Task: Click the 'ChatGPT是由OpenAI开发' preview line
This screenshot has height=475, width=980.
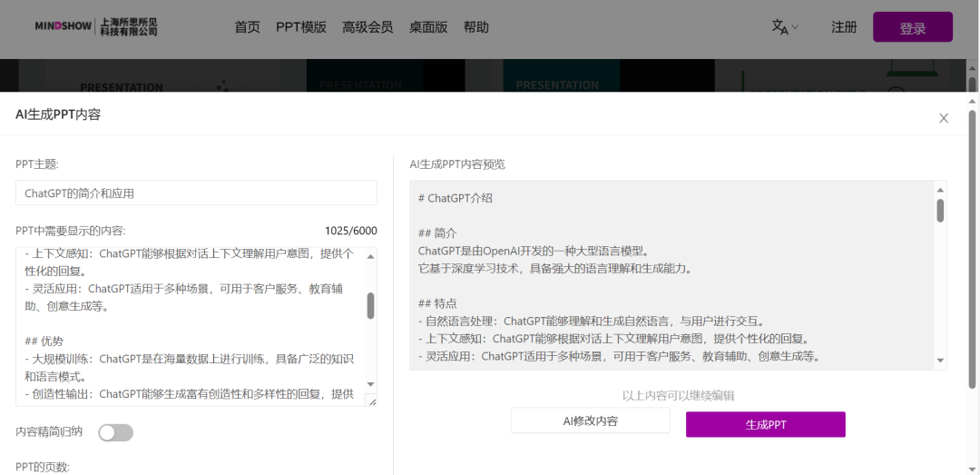Action: (535, 251)
